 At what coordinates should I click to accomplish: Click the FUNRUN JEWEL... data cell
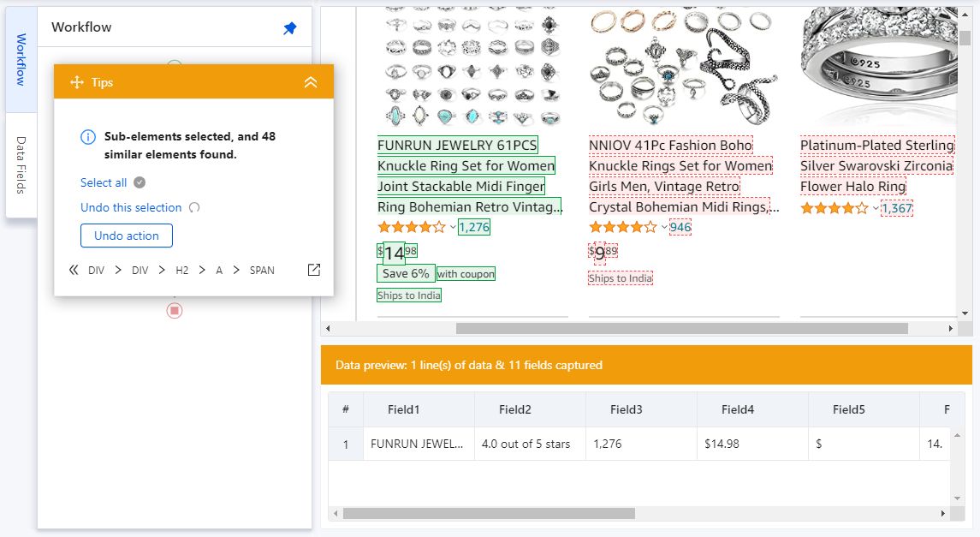click(x=419, y=444)
